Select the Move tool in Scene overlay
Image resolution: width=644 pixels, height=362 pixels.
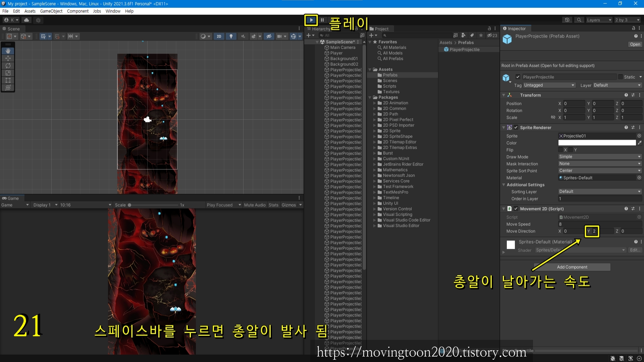[x=8, y=58]
